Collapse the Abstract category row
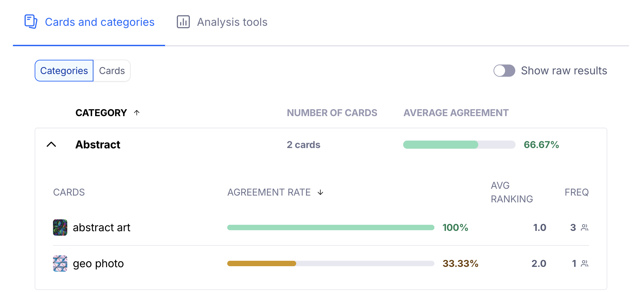The image size is (644, 292). pos(51,145)
